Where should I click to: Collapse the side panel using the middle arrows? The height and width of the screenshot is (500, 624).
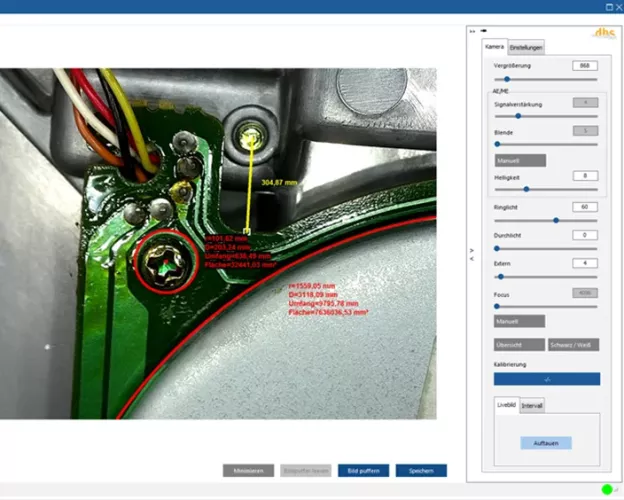(x=472, y=252)
